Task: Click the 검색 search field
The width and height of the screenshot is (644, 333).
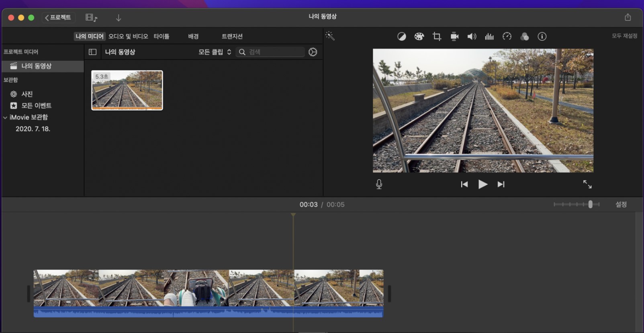Action: pos(270,52)
